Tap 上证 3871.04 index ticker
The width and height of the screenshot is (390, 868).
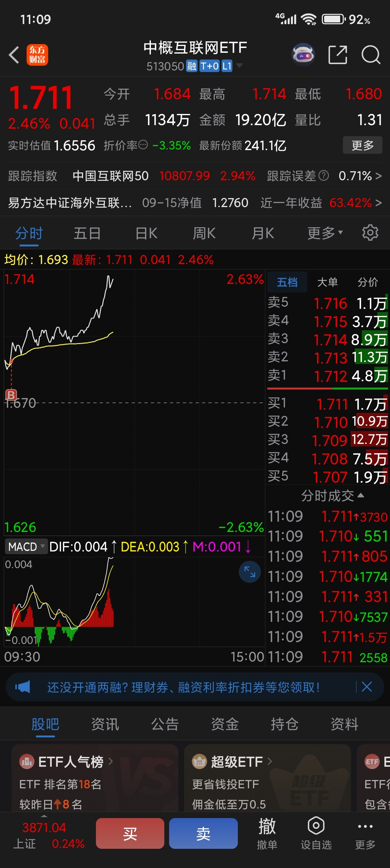click(49, 835)
